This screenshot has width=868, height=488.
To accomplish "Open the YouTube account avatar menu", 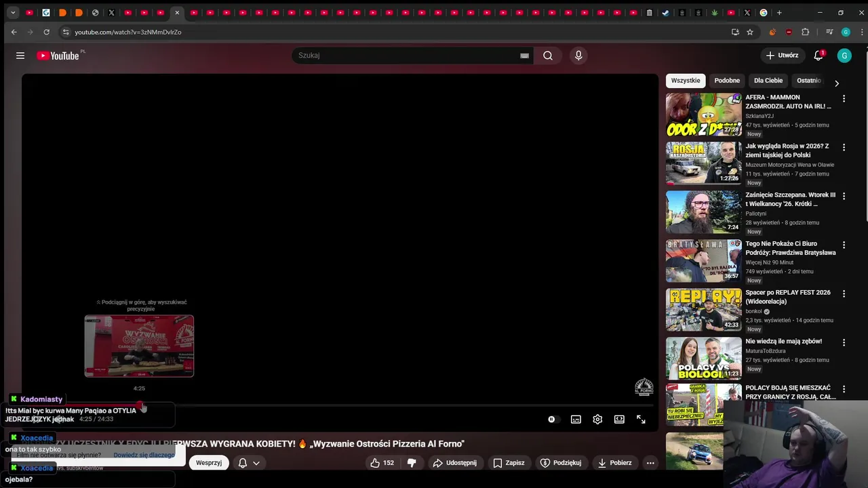I will tap(844, 56).
